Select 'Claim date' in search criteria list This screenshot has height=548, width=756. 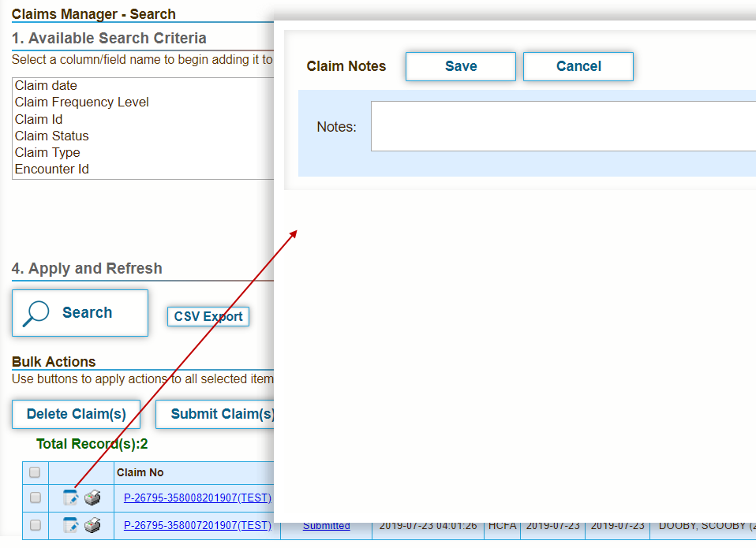pos(46,85)
